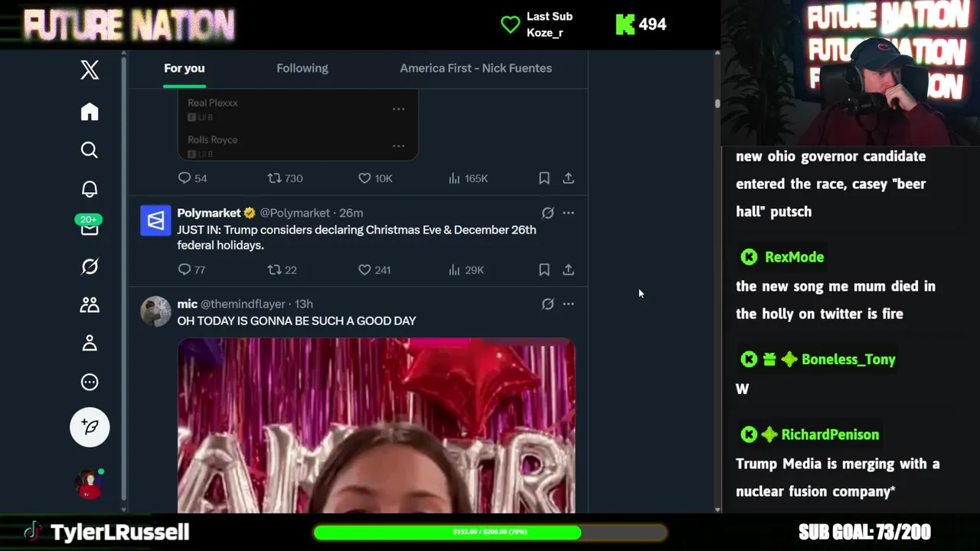This screenshot has width=980, height=551.
Task: Open Communities people icon in sidebar
Action: (x=90, y=305)
